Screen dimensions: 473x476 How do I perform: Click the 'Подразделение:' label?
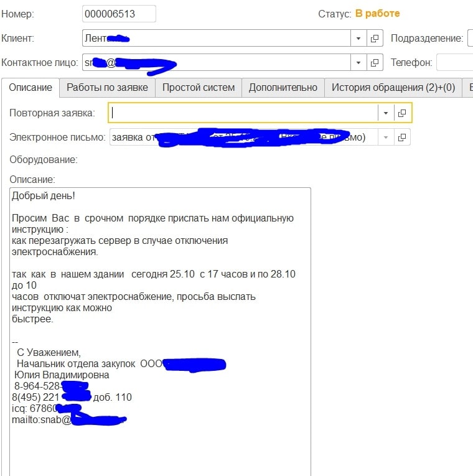coord(427,38)
